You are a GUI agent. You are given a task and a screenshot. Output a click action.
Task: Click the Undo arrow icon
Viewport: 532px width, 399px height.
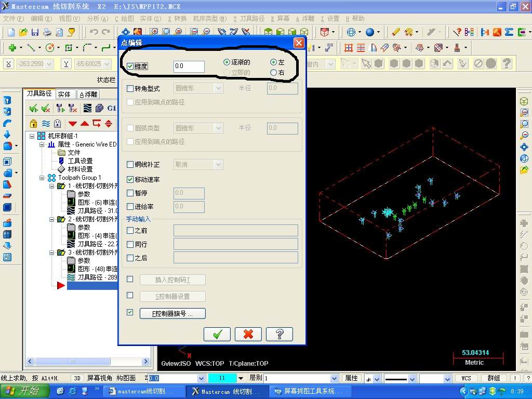tap(94, 32)
